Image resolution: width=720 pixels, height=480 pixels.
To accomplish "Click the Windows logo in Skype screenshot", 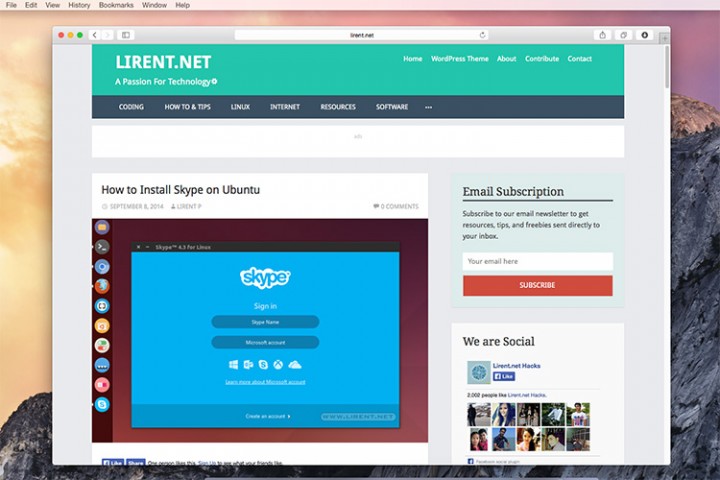I will pos(233,365).
